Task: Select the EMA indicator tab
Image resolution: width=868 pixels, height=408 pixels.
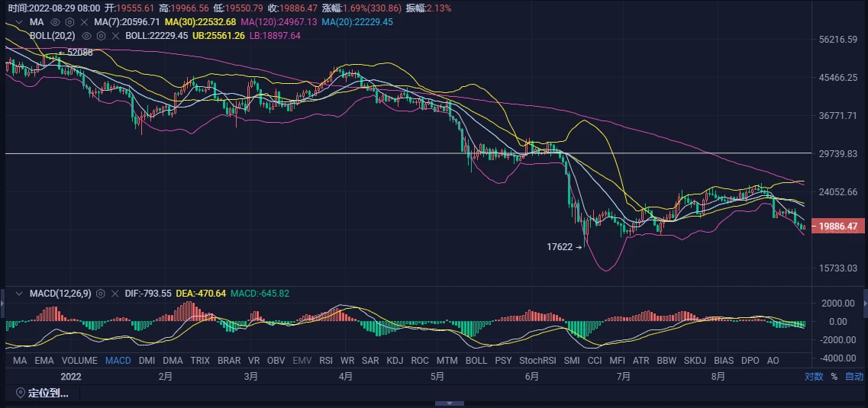Action: click(44, 361)
